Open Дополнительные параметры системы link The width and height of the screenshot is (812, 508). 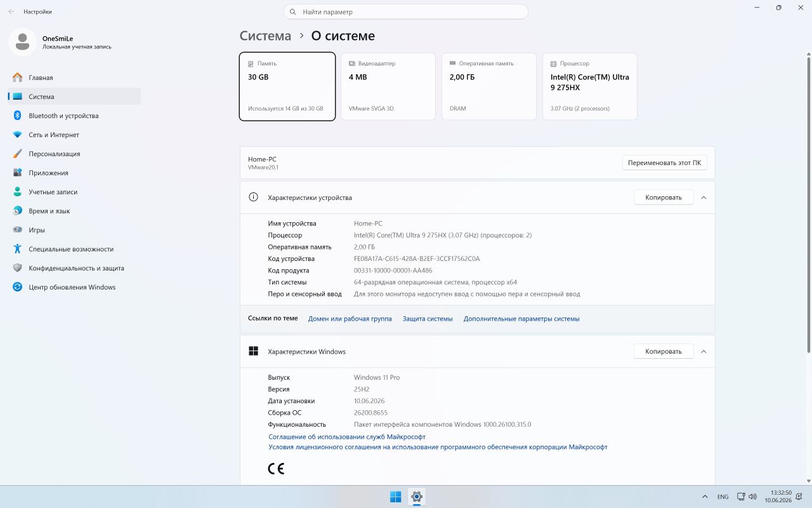pos(521,319)
